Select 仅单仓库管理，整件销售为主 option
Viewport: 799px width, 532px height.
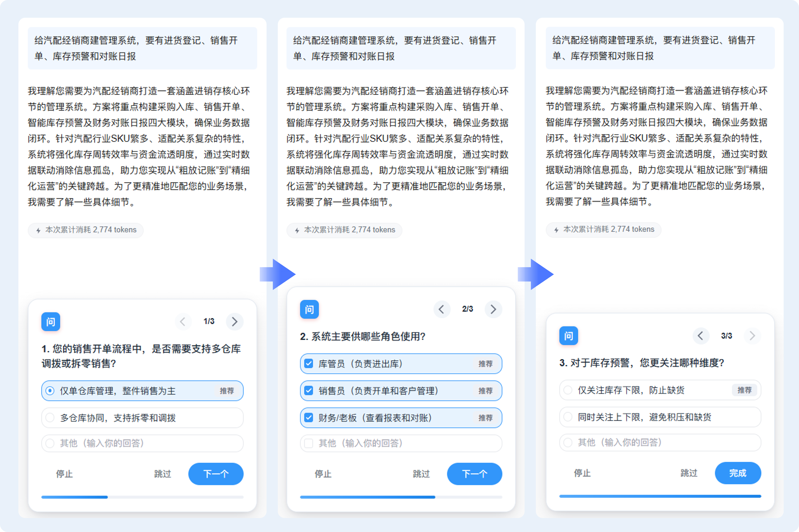click(142, 391)
